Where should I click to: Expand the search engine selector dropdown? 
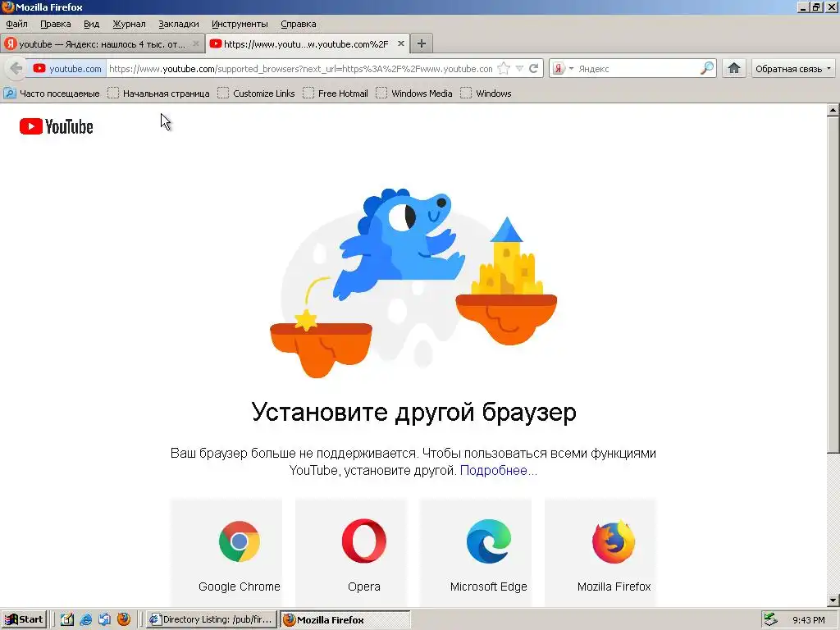[x=571, y=69]
